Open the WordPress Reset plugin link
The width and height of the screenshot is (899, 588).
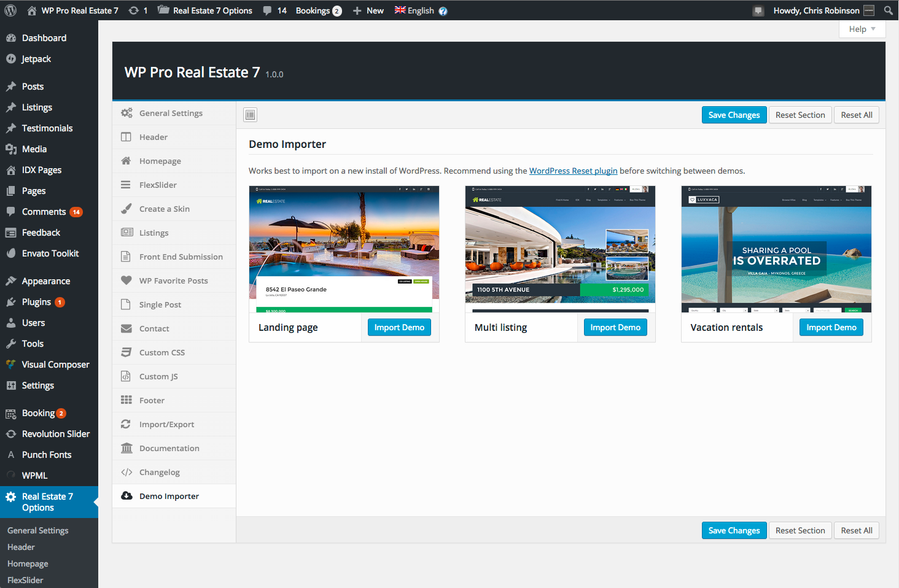click(573, 171)
